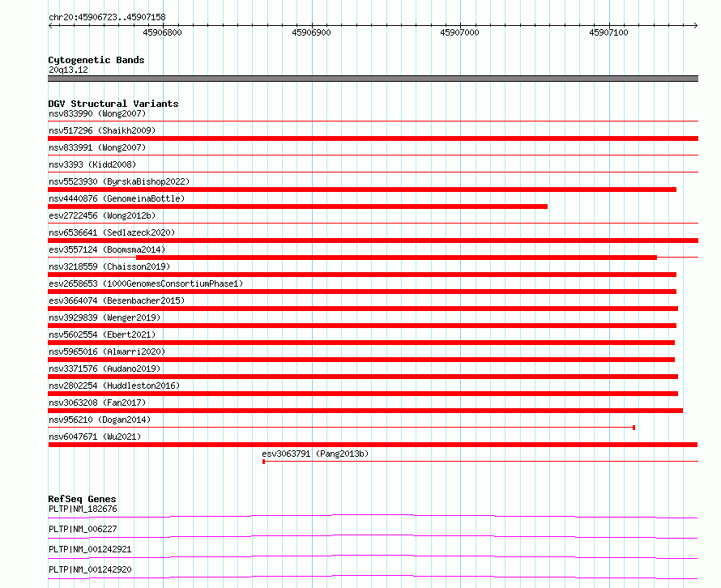Pick variant nsv3371576 (Audano2019)

(105, 369)
